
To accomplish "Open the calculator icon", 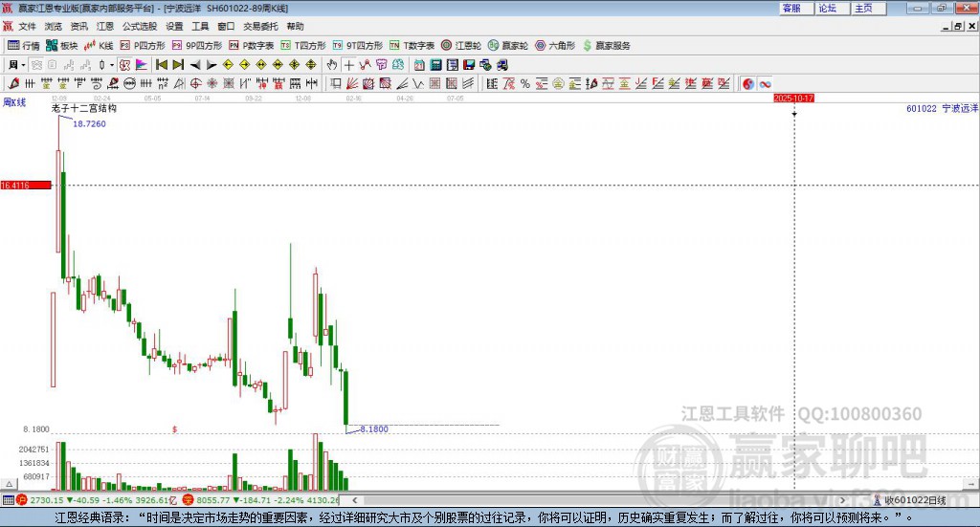I will point(436,65).
